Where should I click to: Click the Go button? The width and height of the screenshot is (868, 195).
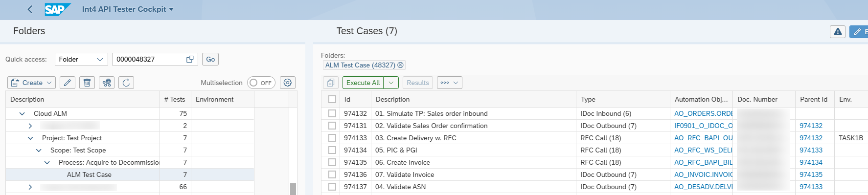tap(210, 59)
